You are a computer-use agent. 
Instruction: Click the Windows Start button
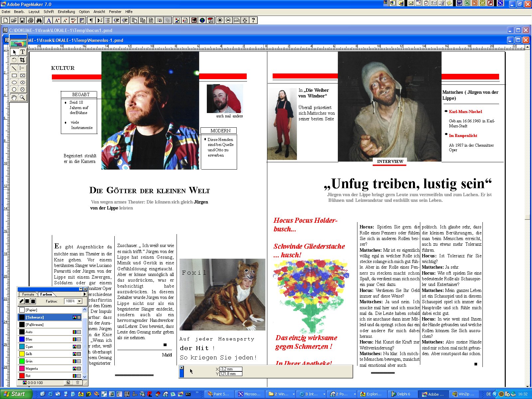(16, 394)
